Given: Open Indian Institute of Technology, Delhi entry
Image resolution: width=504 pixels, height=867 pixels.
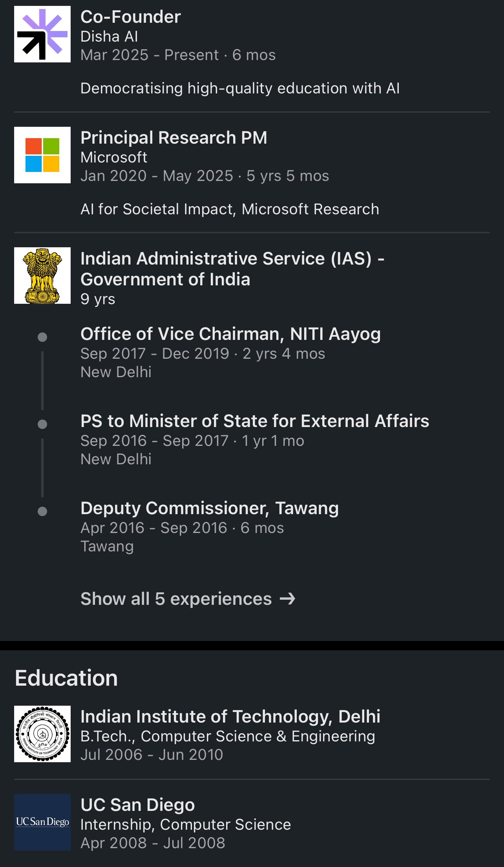Looking at the screenshot, I should coord(230,717).
